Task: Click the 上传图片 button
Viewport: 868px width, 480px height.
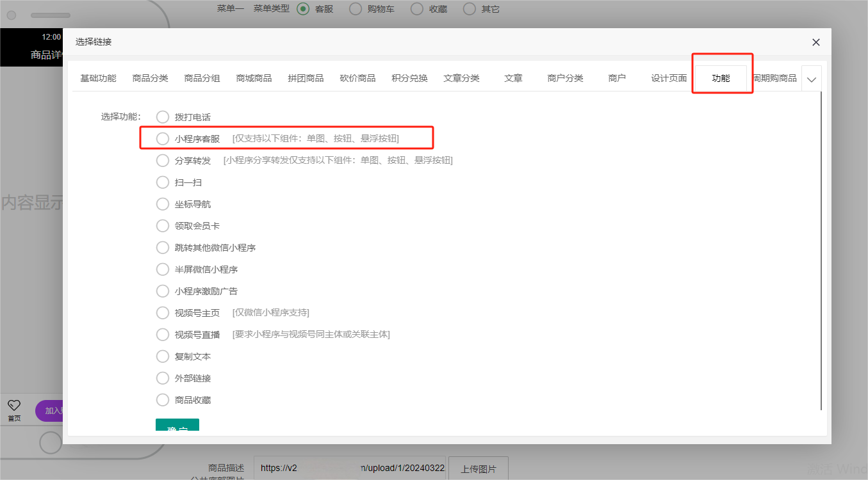Action: click(478, 468)
